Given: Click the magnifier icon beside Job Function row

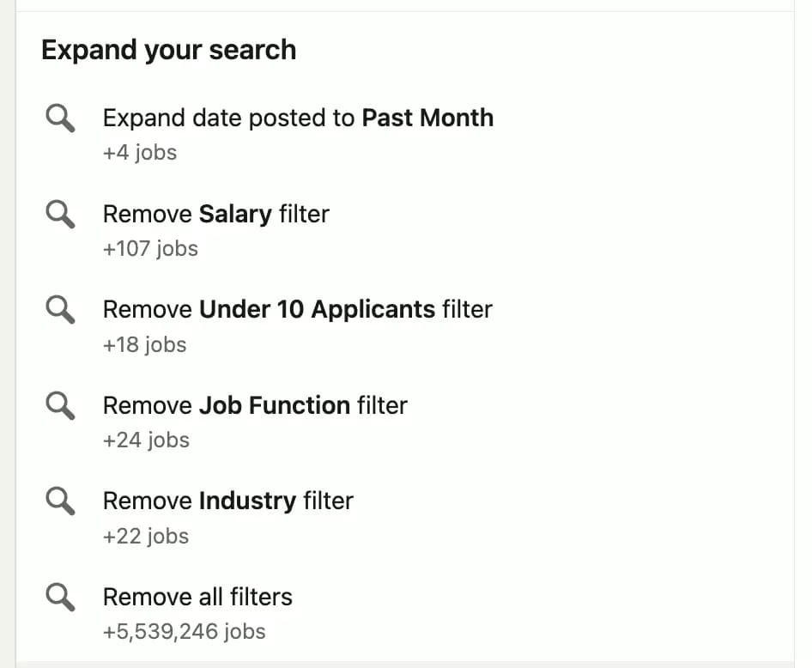Looking at the screenshot, I should [x=59, y=405].
